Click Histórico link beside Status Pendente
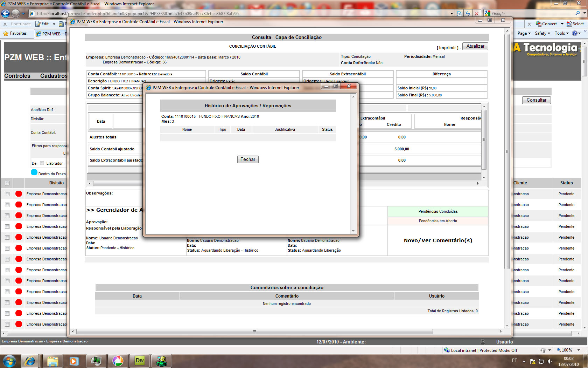 [x=127, y=248]
